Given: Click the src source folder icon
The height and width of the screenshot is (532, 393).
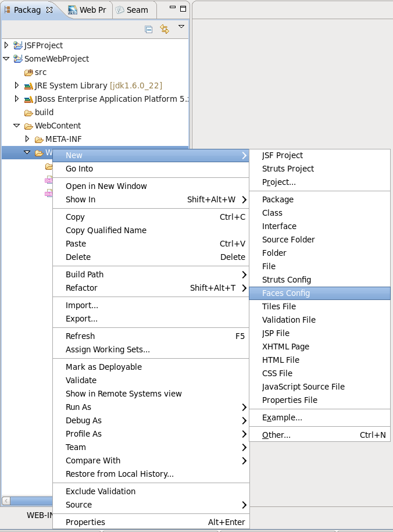Looking at the screenshot, I should point(28,72).
